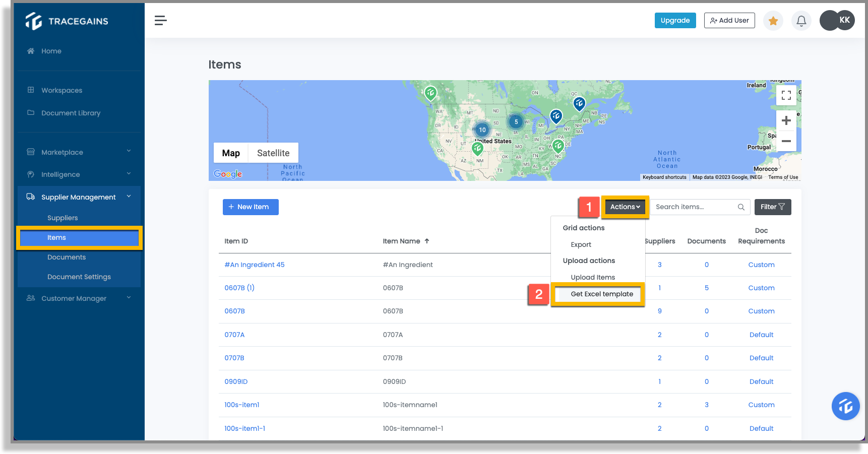Screen dimensions: 868x454
Task: Open favorites star icon
Action: click(773, 21)
